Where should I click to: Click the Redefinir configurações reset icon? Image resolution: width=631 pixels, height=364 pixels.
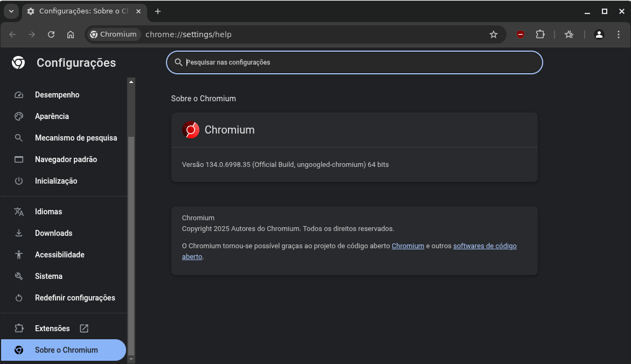[x=19, y=298]
